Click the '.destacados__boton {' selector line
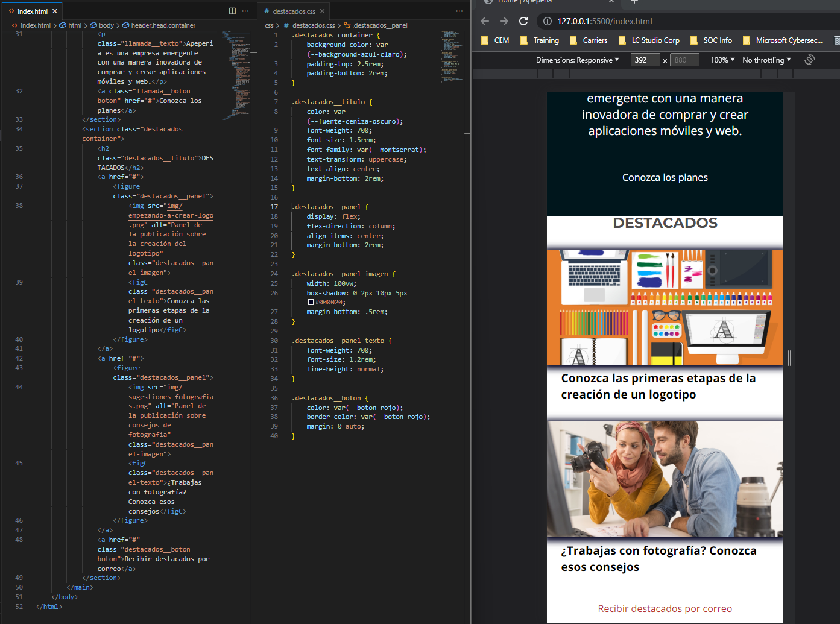 pyautogui.click(x=330, y=398)
